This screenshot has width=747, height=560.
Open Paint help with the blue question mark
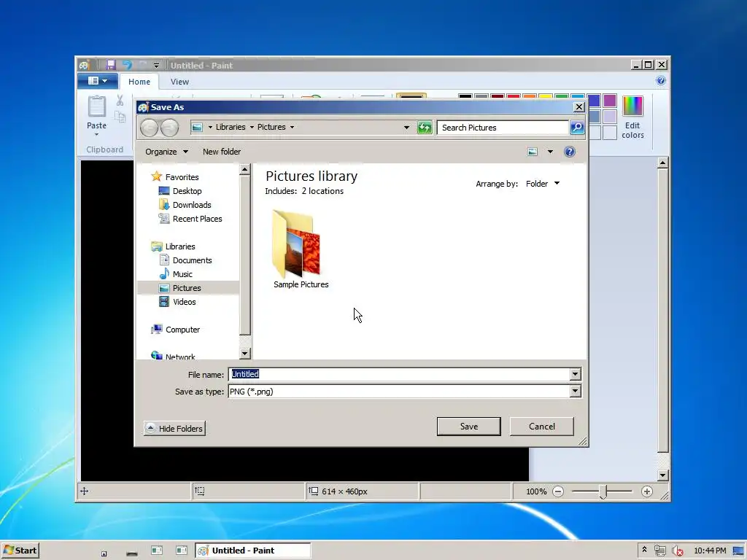[x=660, y=80]
